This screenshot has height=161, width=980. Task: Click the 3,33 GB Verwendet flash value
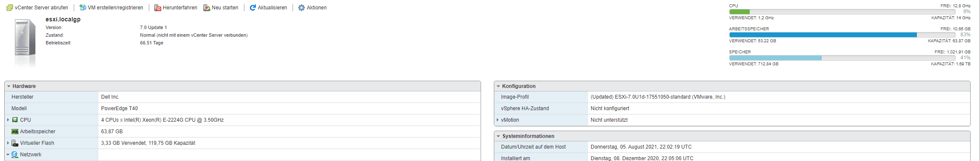[148, 143]
